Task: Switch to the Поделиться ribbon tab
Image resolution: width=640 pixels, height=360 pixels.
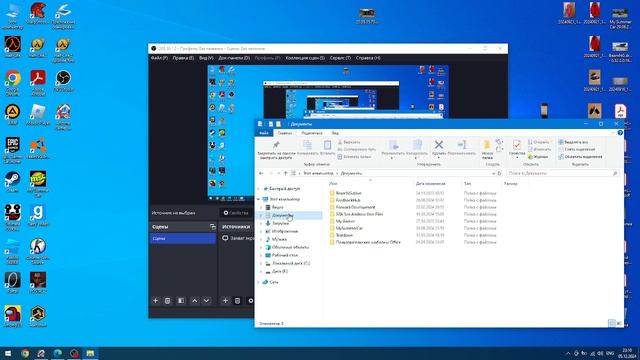Action: pyautogui.click(x=312, y=133)
